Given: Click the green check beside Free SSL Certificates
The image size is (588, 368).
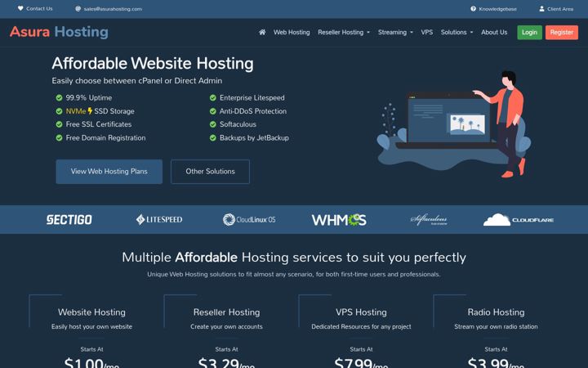Looking at the screenshot, I should point(59,124).
